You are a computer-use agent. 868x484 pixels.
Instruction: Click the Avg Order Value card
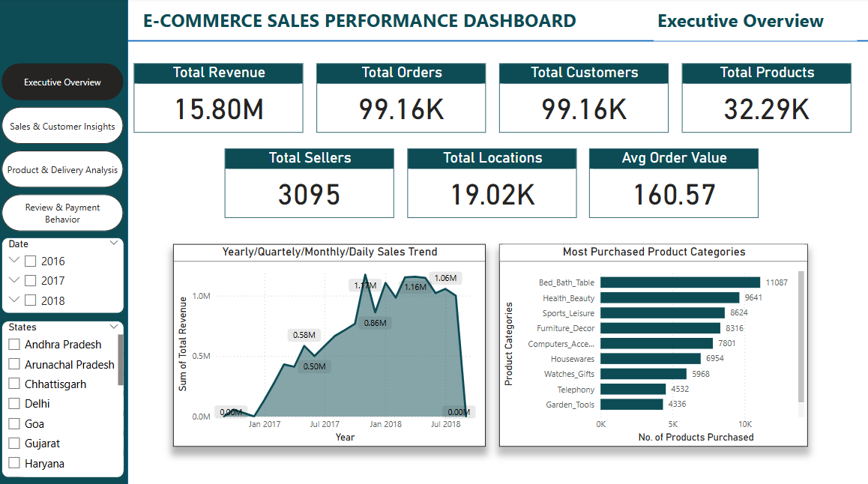pyautogui.click(x=673, y=183)
